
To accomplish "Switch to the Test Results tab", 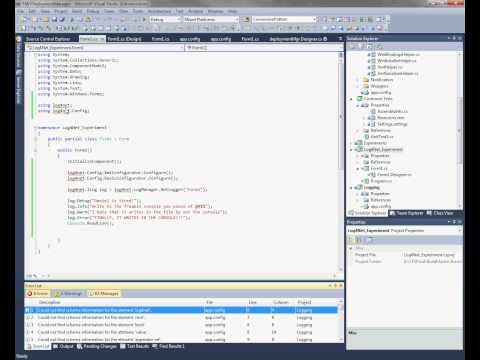I will 135,346.
